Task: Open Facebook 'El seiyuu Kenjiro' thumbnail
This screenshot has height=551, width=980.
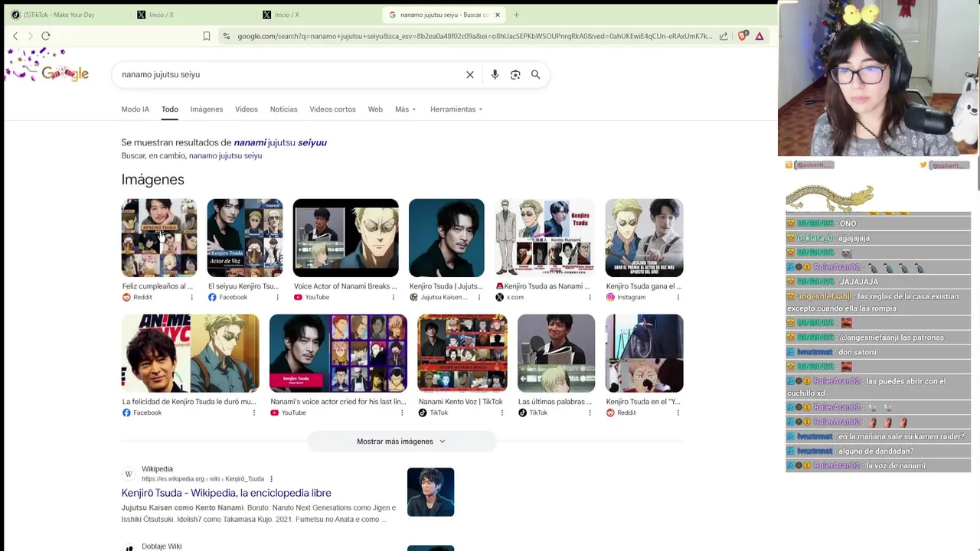Action: tap(245, 238)
